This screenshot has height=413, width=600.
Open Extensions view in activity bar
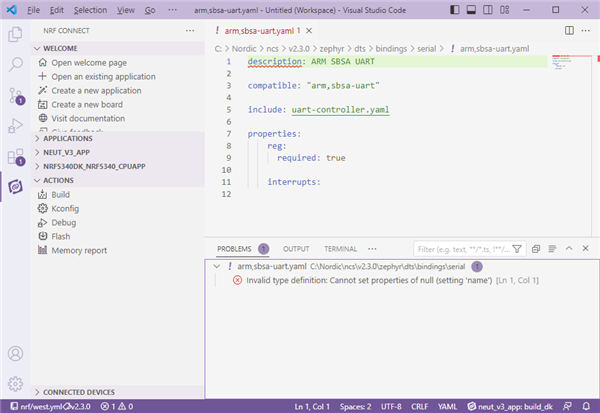pyautogui.click(x=16, y=157)
